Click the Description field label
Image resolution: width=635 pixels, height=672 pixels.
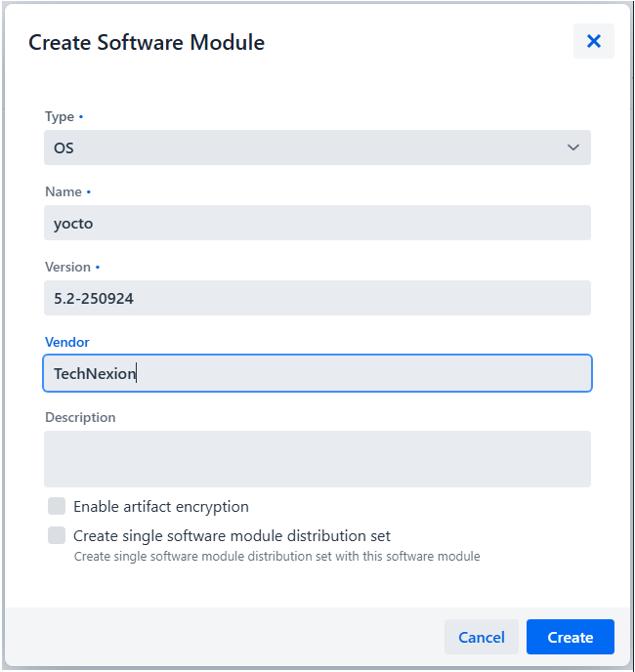click(x=80, y=417)
